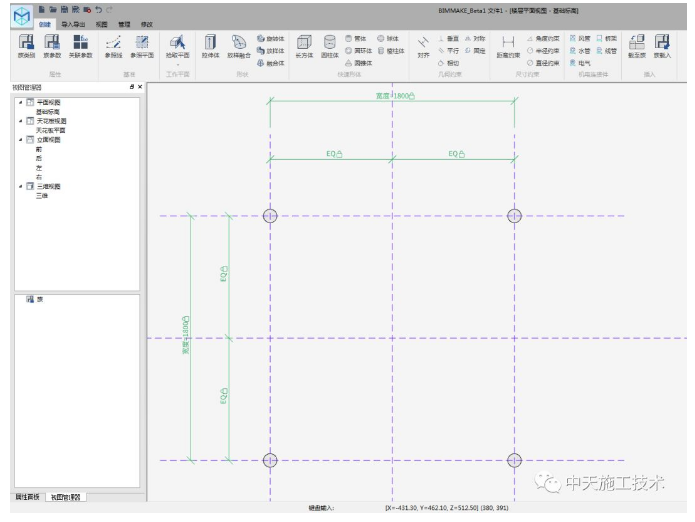
Task: Create a 圆柱体 cylinder shape
Action: 330,47
